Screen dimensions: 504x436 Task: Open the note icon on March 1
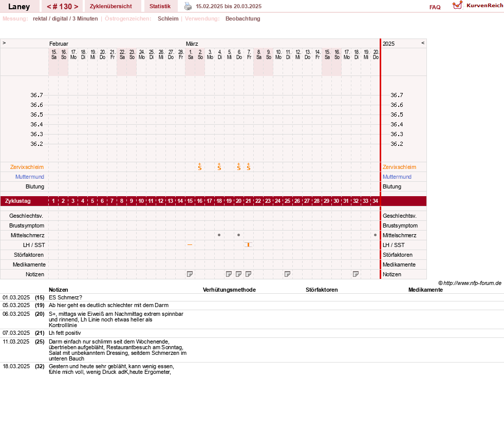pyautogui.click(x=190, y=274)
